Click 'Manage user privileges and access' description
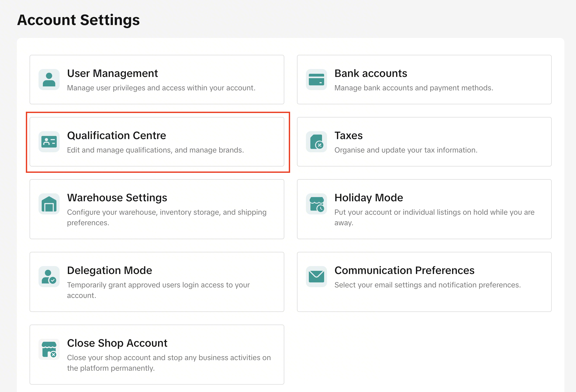The width and height of the screenshot is (576, 392). 161,88
